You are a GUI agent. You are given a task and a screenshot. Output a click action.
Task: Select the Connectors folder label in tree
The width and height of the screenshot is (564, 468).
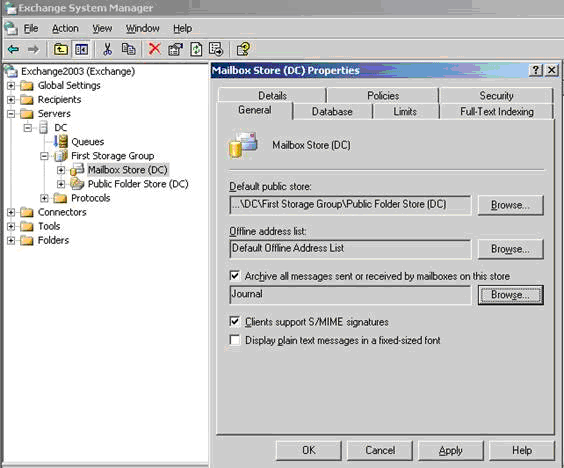pyautogui.click(x=62, y=212)
